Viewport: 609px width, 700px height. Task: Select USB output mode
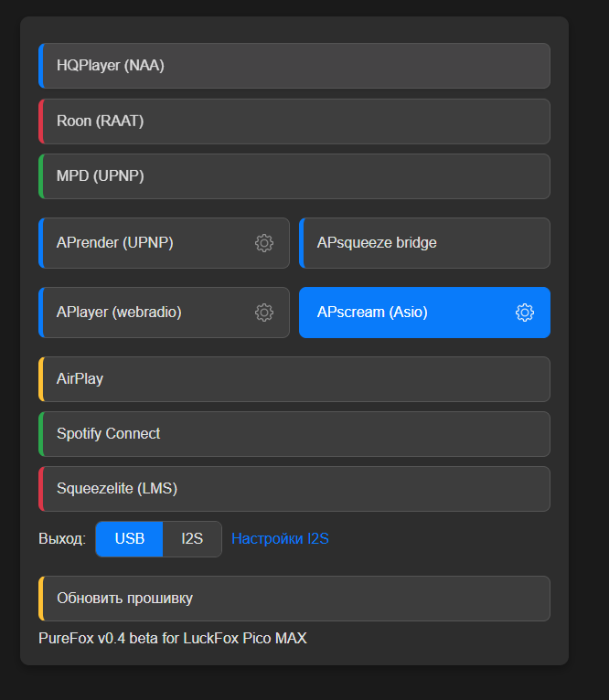coord(129,539)
